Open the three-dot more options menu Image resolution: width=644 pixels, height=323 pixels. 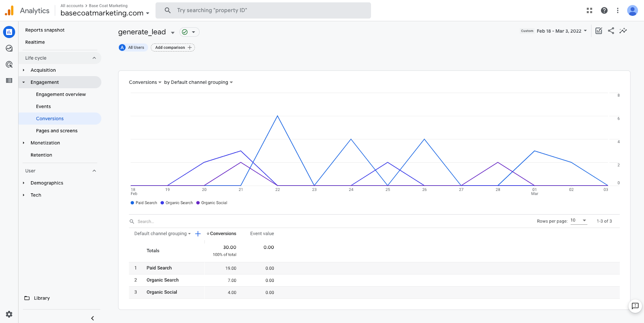[x=617, y=10]
